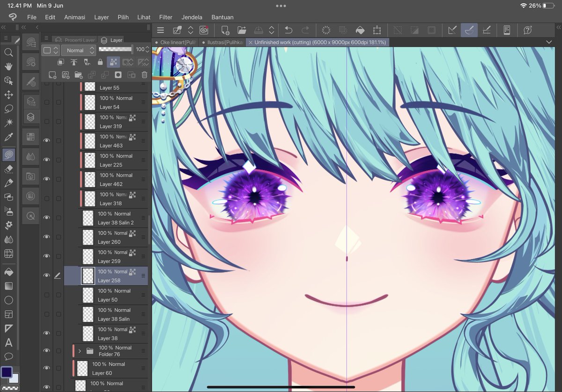Select the Text tool
The height and width of the screenshot is (392, 562).
(x=8, y=342)
